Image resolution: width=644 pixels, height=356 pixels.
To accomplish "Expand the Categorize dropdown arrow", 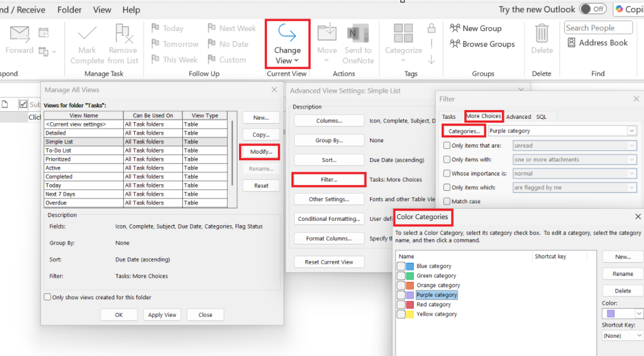I will (403, 61).
